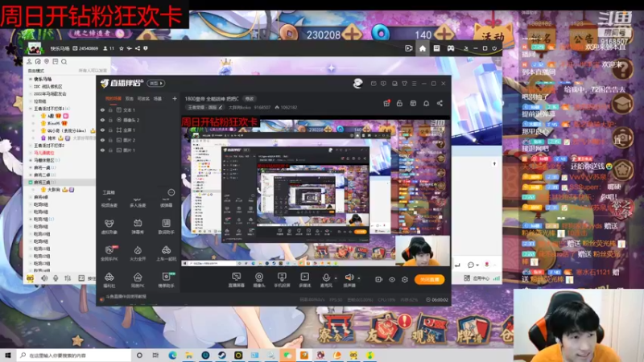Click the mode pill button beside logo
The height and width of the screenshot is (362, 644).
pos(156,84)
